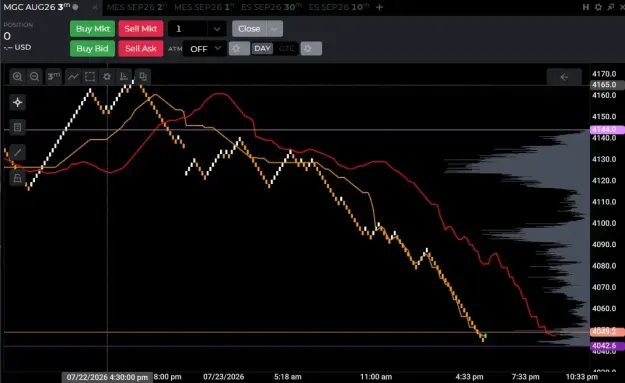Zoom in on the chart
Image resolution: width=625 pixels, height=383 pixels.
(x=17, y=77)
